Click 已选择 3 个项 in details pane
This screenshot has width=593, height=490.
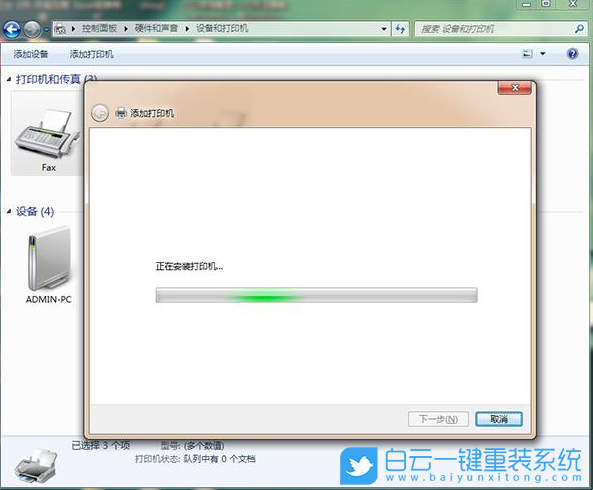[x=101, y=445]
